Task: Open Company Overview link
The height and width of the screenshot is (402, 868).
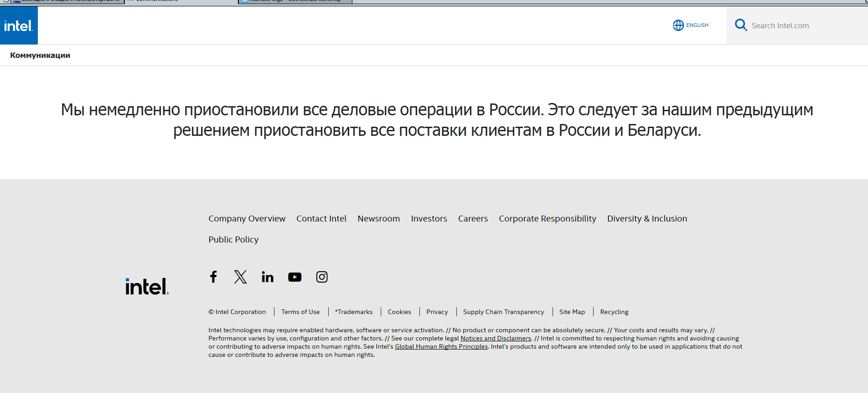Action: coord(247,218)
